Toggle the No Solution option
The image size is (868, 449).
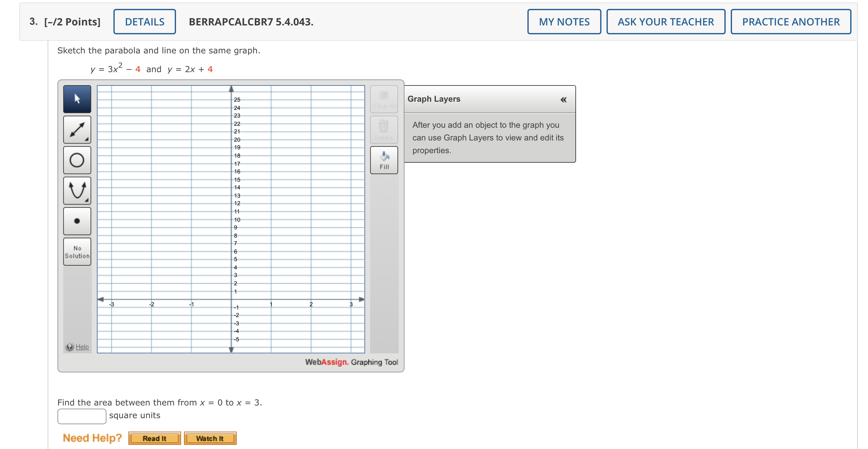pos(77,251)
